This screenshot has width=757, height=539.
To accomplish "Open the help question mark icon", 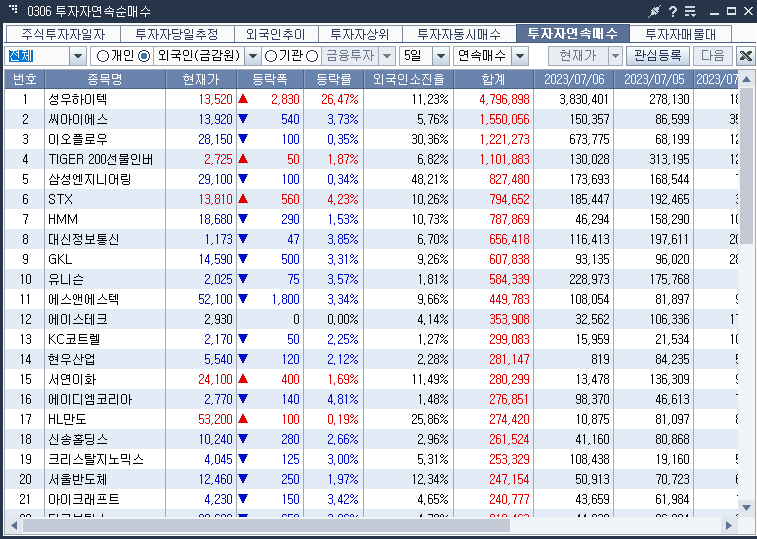I will pos(673,11).
